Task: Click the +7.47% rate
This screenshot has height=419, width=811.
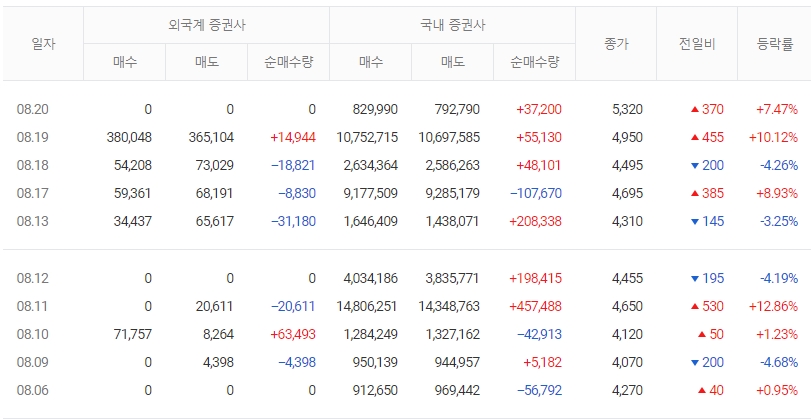Action: click(777, 109)
